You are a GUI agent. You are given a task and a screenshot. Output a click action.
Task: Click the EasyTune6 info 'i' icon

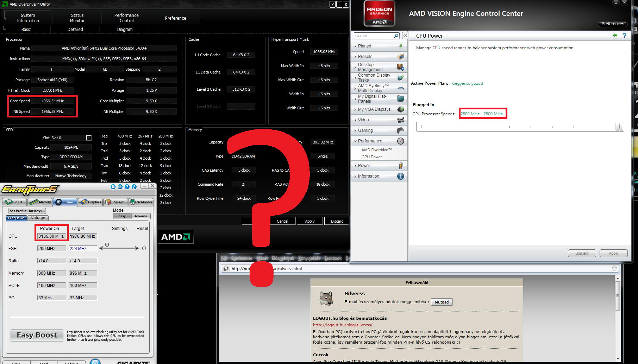[x=134, y=187]
